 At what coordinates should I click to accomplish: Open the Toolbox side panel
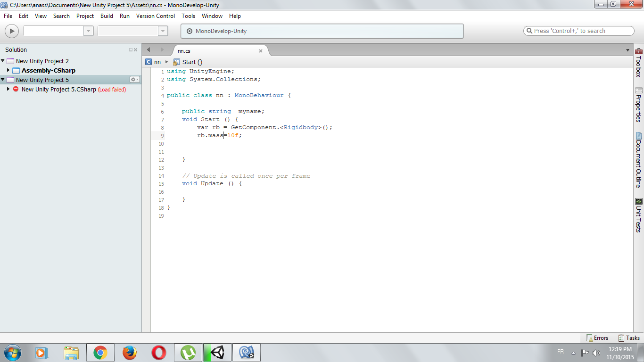(639, 62)
